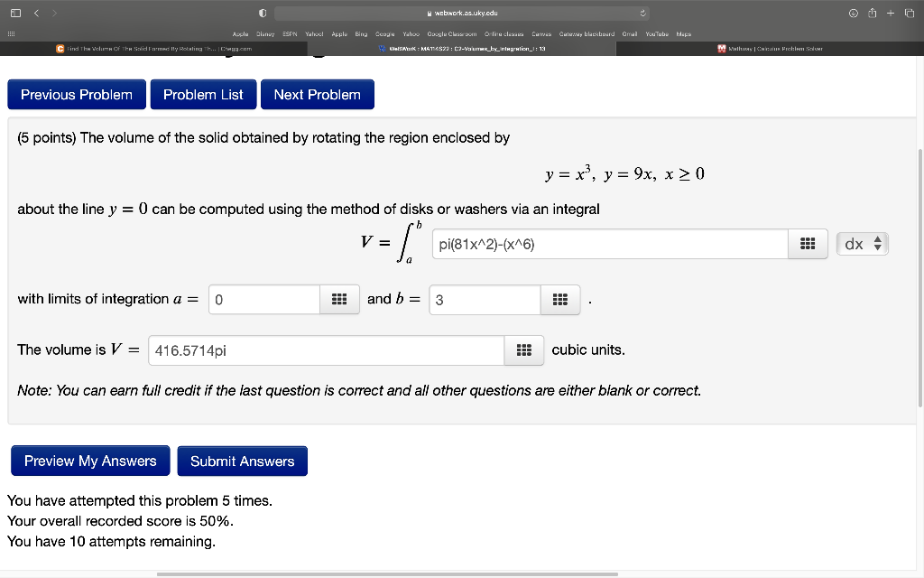Image resolution: width=924 pixels, height=578 pixels.
Task: Open the Canvas bookmark
Action: (x=541, y=33)
